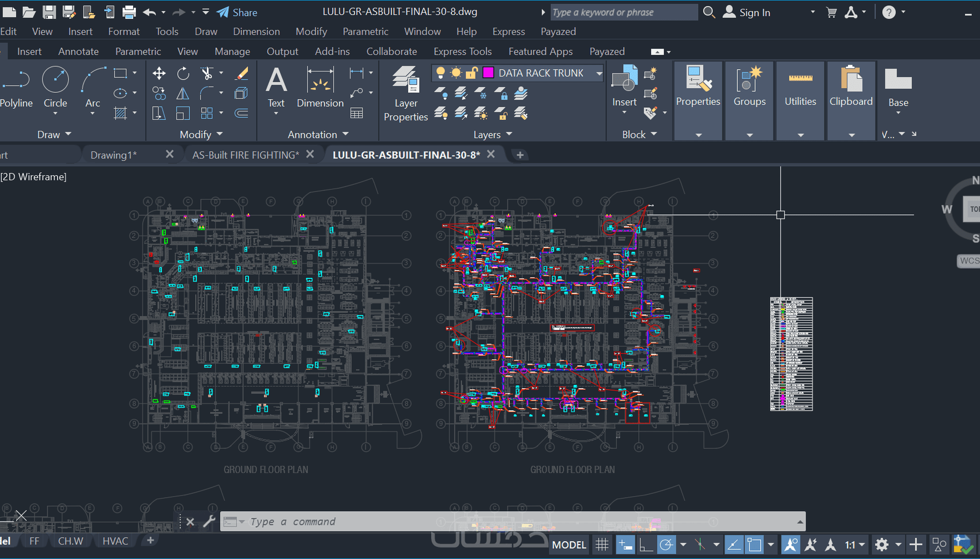Toggle the drawing grid display in status bar

pyautogui.click(x=602, y=545)
